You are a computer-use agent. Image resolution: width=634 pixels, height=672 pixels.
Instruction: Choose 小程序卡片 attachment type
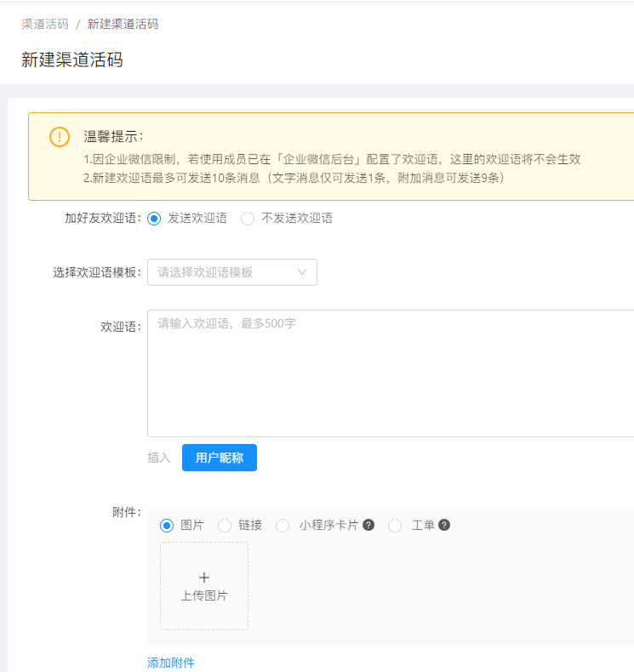[x=283, y=526]
